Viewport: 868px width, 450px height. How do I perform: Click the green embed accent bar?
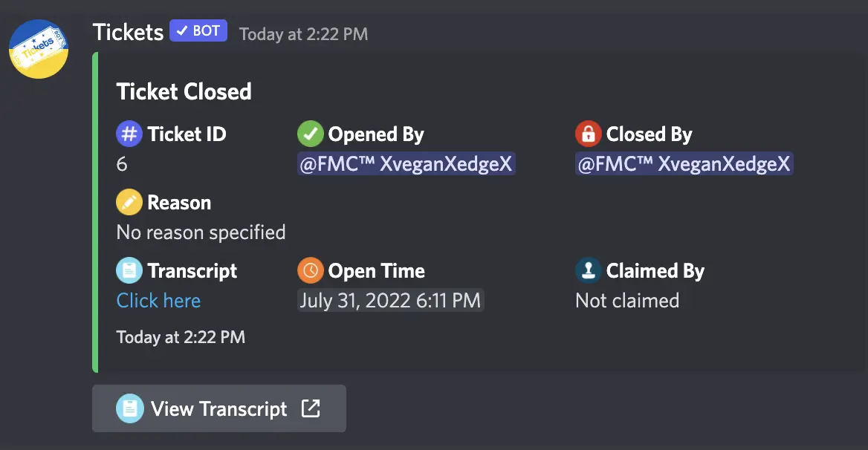[x=95, y=212]
